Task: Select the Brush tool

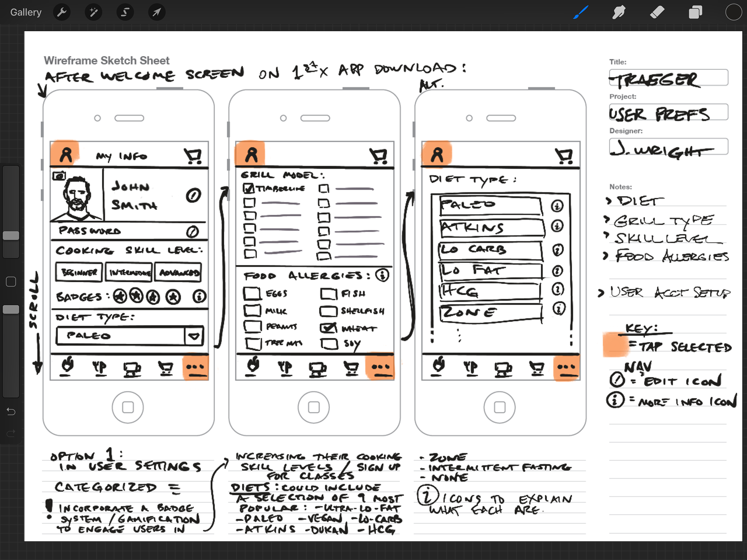Action: coord(580,12)
